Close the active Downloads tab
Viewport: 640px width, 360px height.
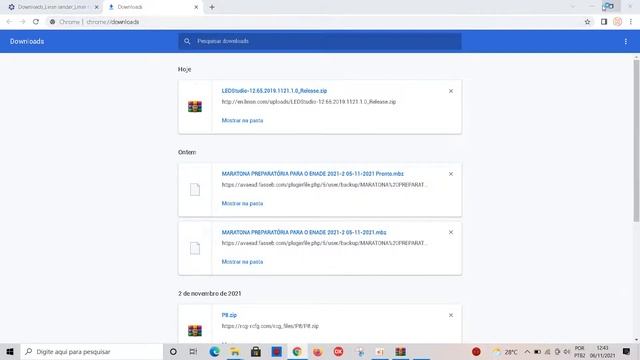point(196,7)
